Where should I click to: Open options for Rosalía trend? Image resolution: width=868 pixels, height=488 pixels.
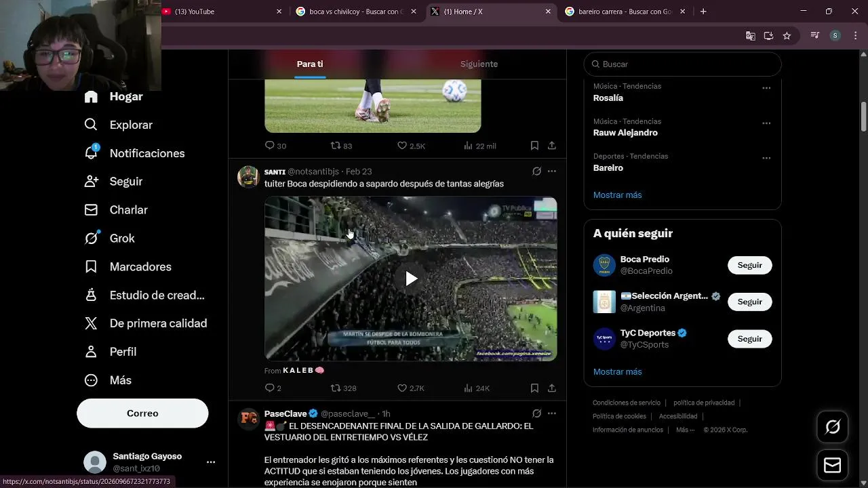[766, 88]
